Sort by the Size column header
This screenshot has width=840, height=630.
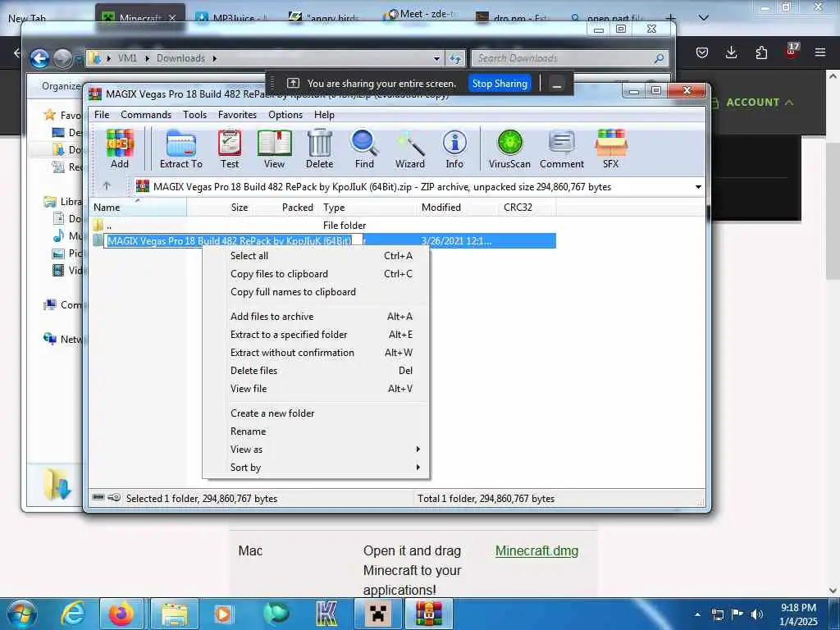click(x=220, y=208)
